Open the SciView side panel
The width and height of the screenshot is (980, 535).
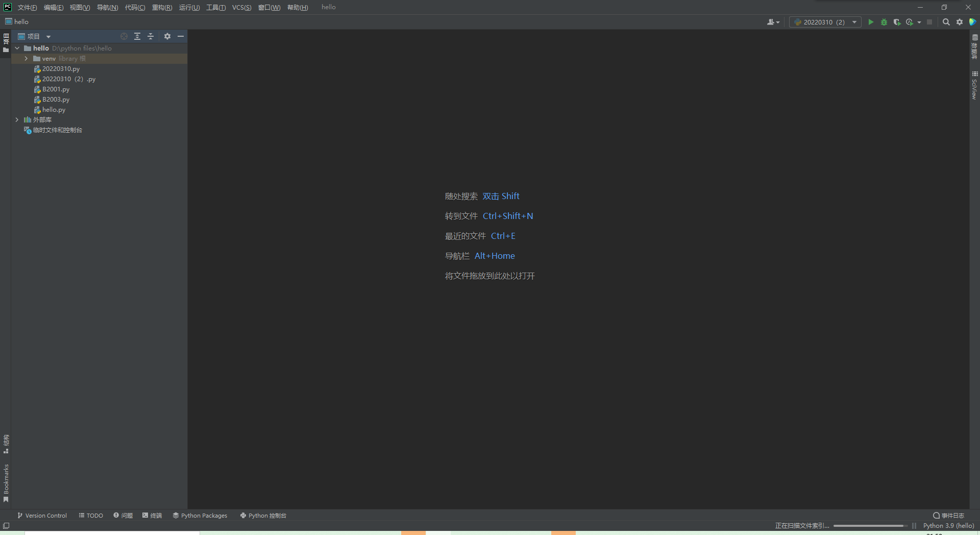coord(974,85)
